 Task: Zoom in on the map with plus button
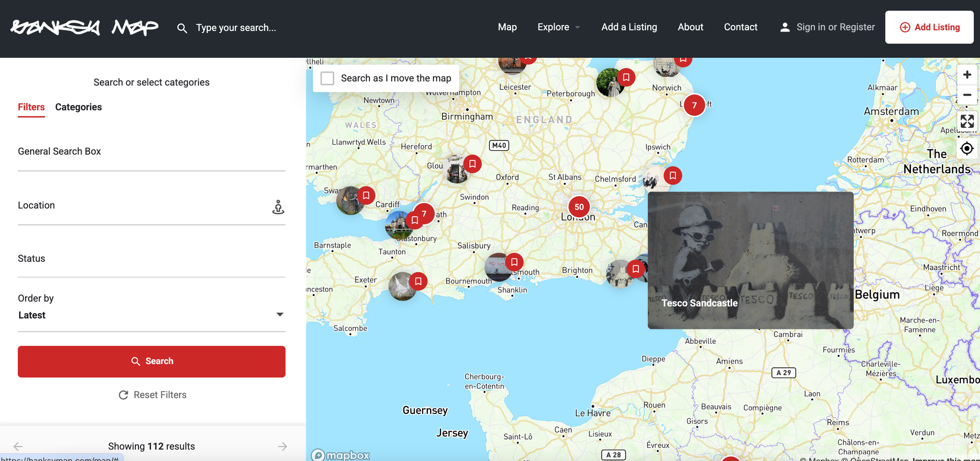pos(967,75)
